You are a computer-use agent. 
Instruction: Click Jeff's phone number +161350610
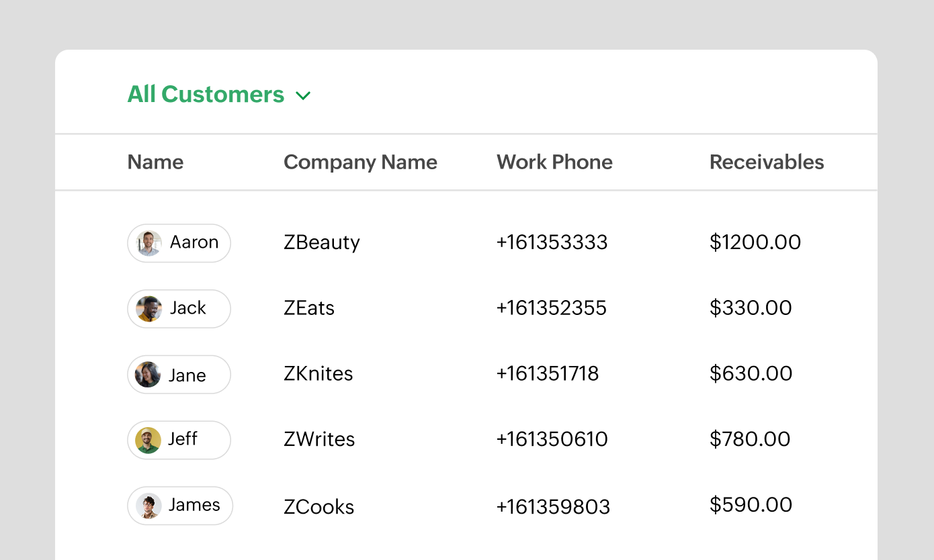point(552,439)
